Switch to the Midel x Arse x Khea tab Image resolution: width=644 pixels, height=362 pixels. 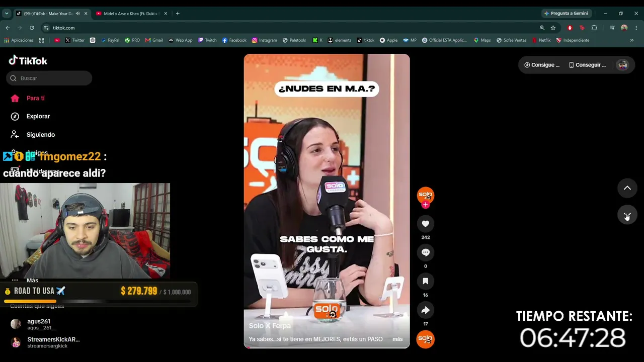[x=131, y=14]
